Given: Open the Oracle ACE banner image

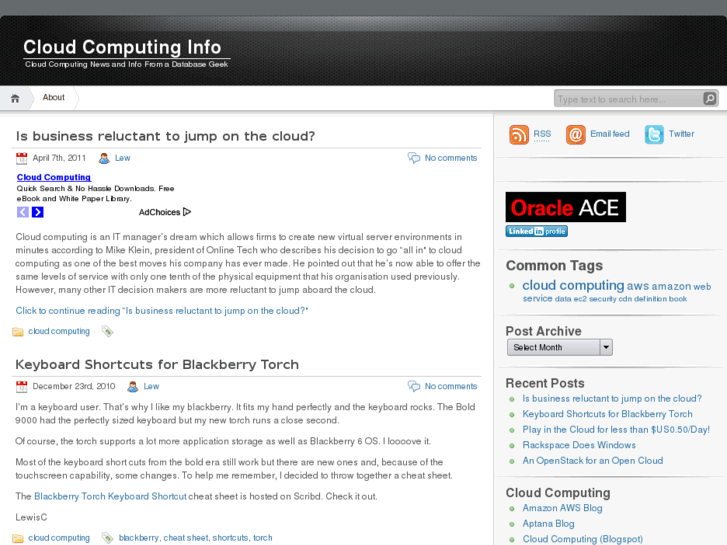Looking at the screenshot, I should coord(566,207).
